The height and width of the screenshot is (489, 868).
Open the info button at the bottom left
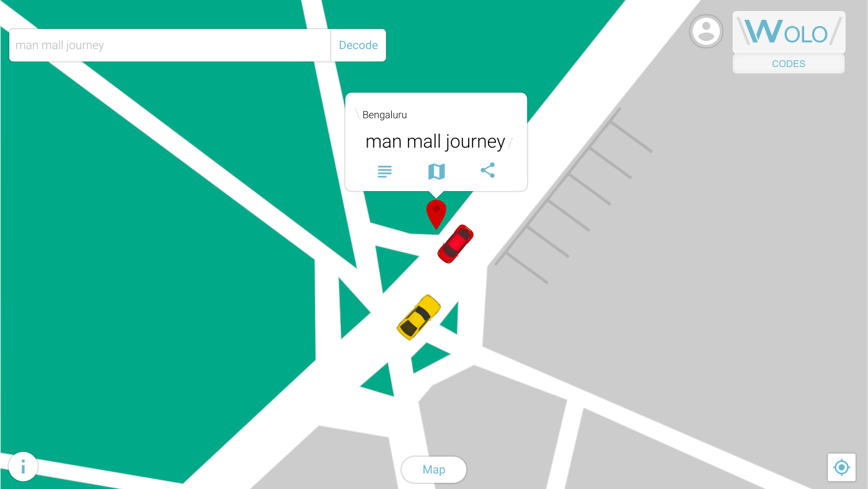(23, 467)
